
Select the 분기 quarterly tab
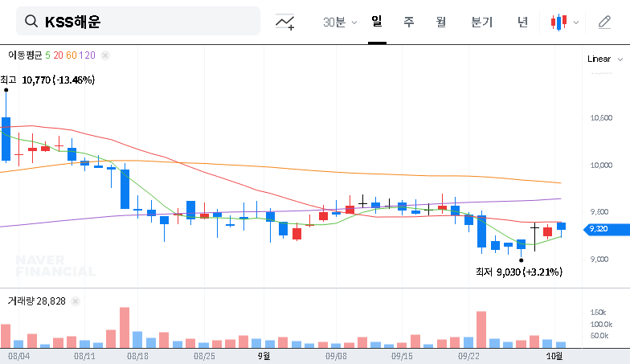481,22
